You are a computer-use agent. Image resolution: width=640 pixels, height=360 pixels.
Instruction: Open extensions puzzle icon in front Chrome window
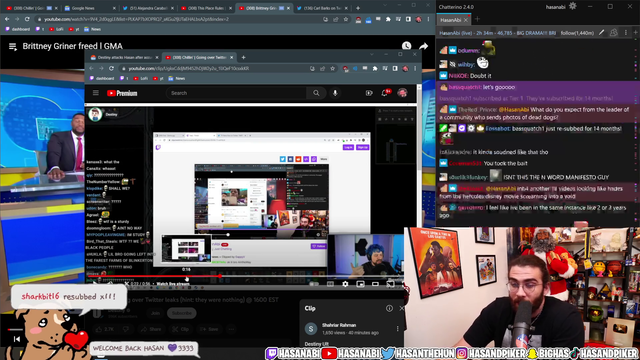point(375,69)
